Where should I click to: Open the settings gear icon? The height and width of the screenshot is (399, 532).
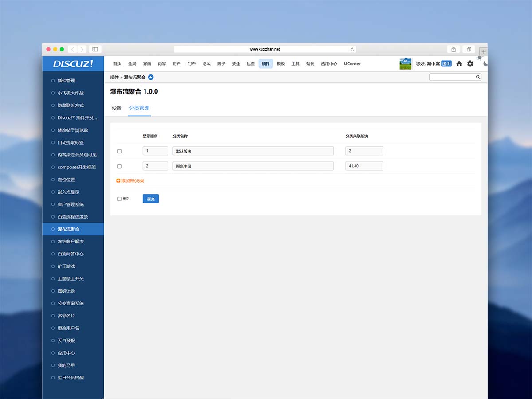point(470,64)
